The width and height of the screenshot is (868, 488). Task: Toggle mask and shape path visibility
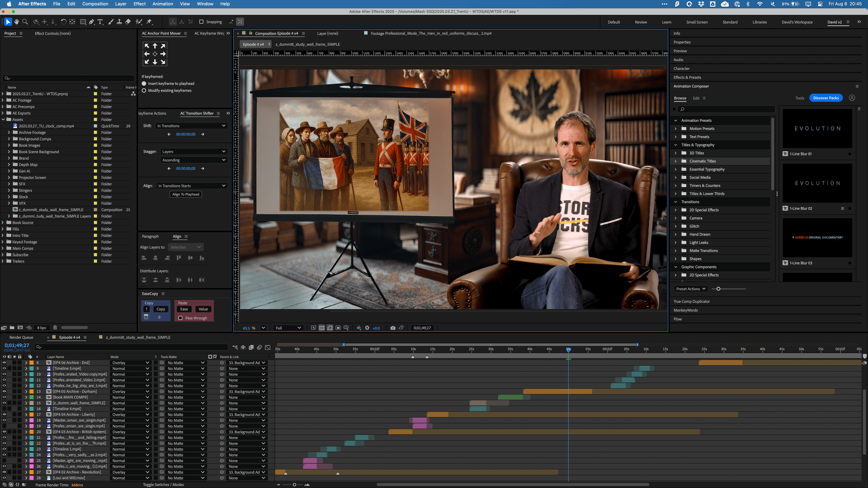point(330,328)
